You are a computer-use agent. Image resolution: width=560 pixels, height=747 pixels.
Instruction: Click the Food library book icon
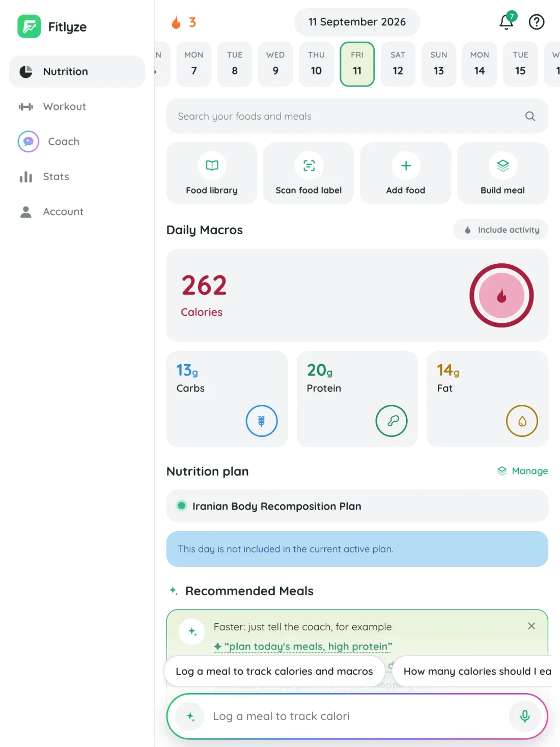(212, 165)
